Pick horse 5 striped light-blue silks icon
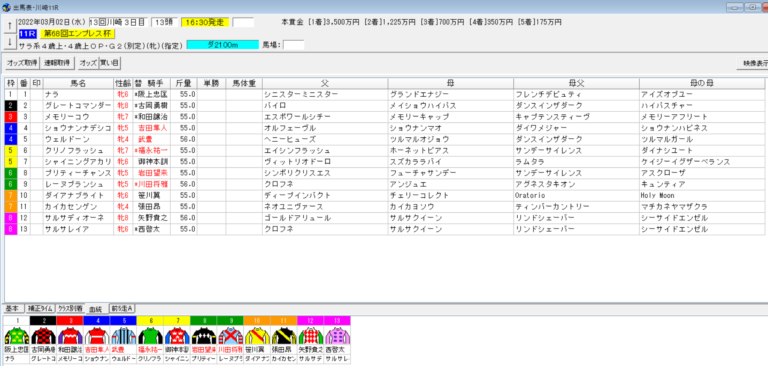This screenshot has width=768, height=366. 122,335
